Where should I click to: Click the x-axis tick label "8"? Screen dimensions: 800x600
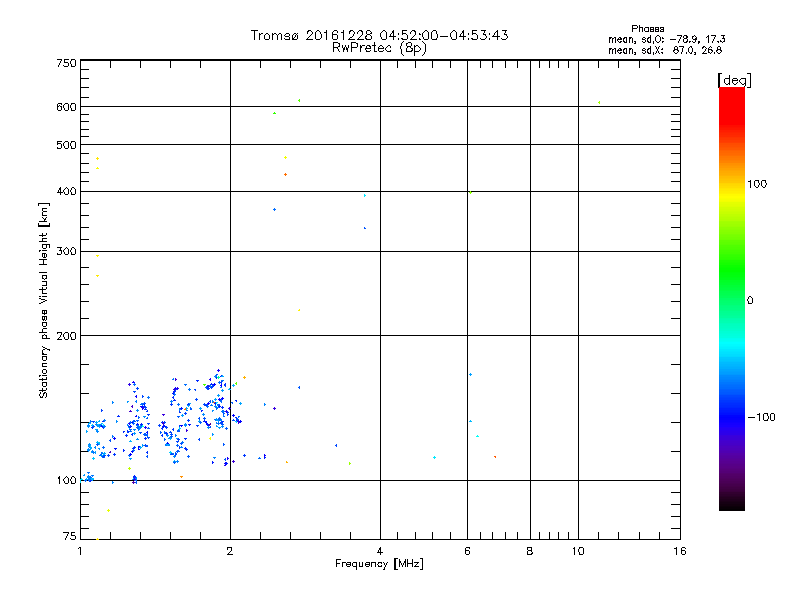530,551
